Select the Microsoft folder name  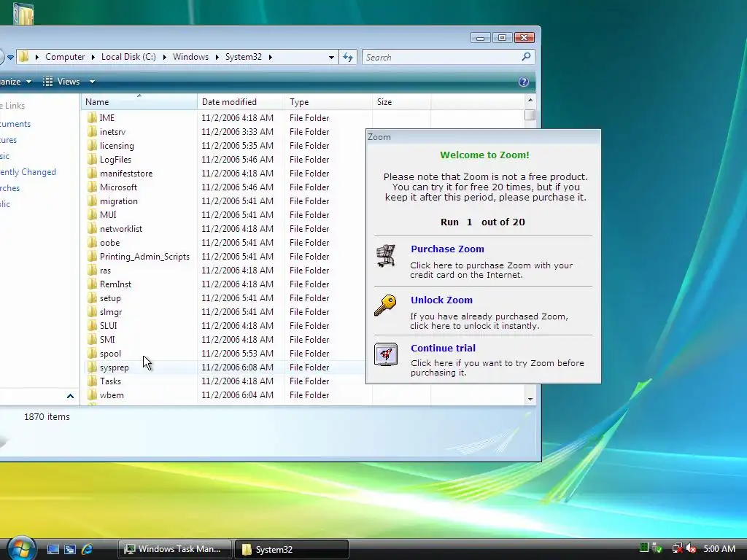(118, 187)
